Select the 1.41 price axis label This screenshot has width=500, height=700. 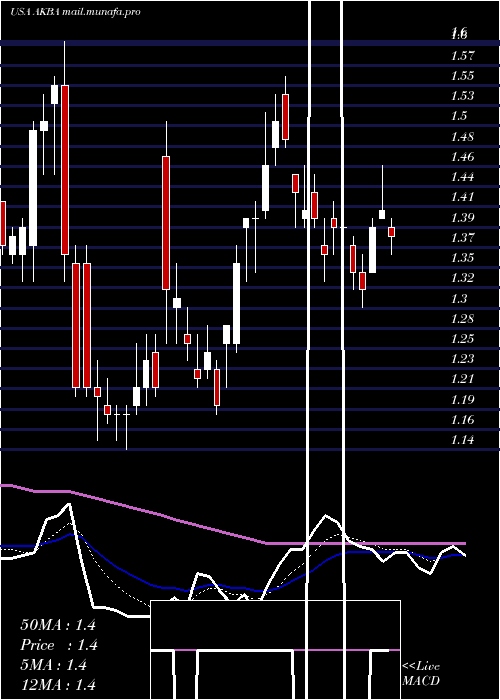(462, 197)
